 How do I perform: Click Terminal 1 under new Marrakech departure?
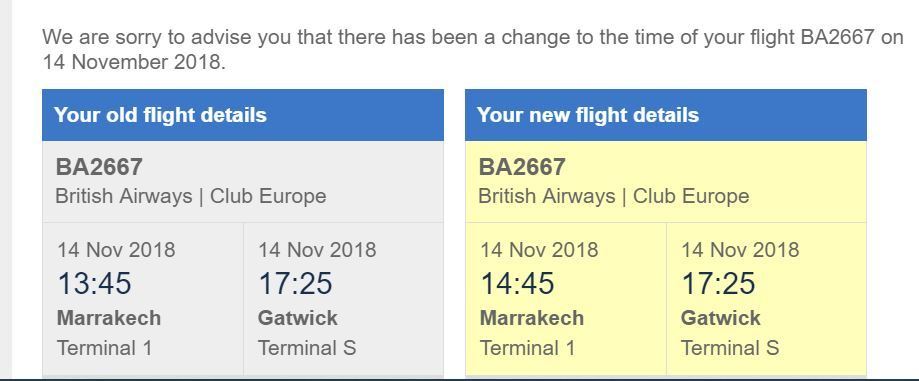[x=527, y=348]
